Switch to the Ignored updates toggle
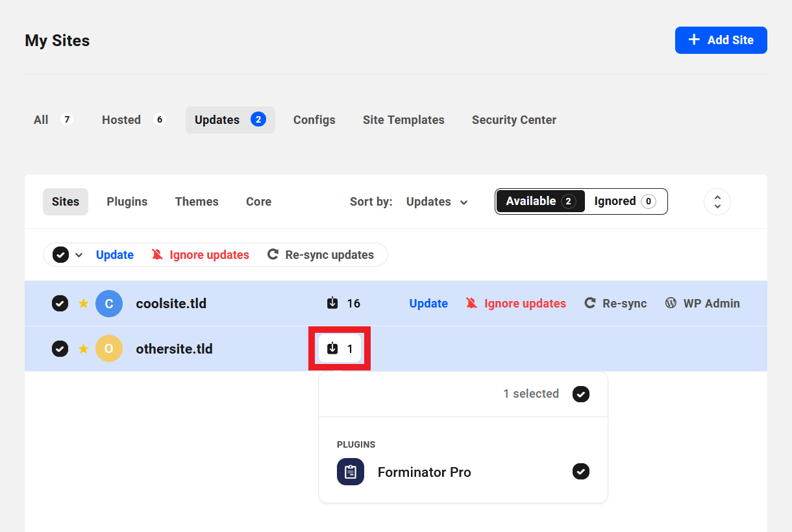 [625, 201]
